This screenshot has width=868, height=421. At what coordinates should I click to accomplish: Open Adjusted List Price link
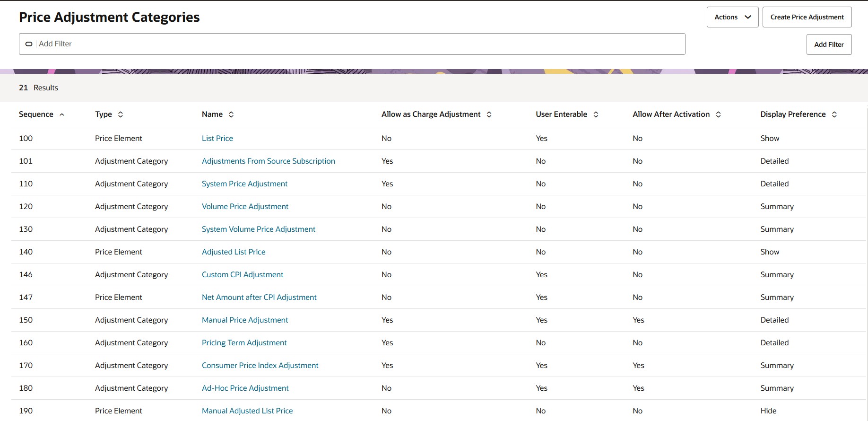click(234, 252)
